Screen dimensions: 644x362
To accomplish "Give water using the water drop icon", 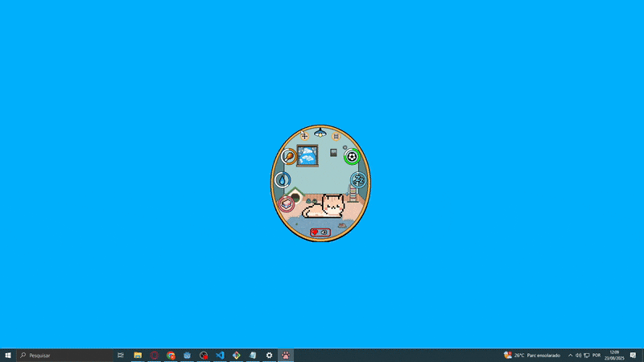I will (x=283, y=179).
